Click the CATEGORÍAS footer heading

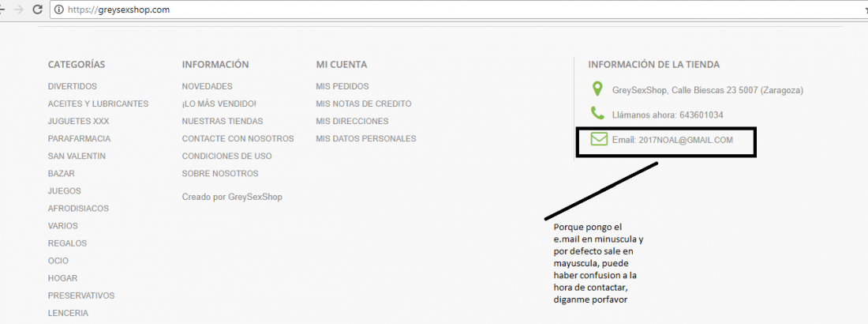coord(77,64)
